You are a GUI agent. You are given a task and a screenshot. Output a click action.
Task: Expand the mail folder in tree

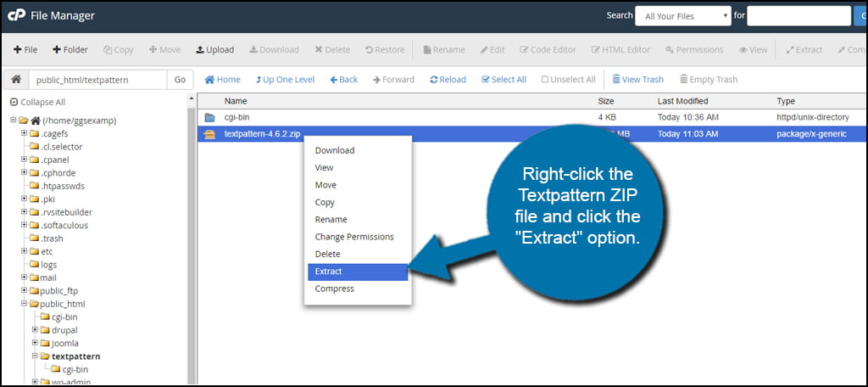point(24,278)
